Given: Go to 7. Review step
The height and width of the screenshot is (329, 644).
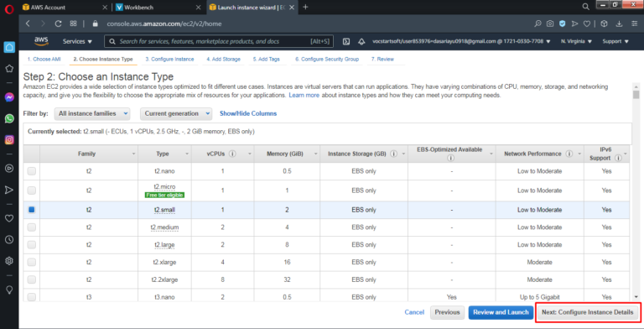Looking at the screenshot, I should [x=382, y=60].
